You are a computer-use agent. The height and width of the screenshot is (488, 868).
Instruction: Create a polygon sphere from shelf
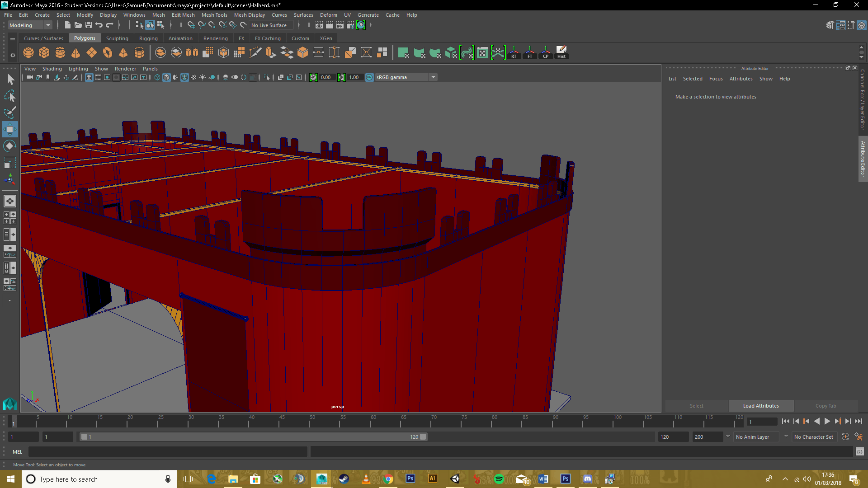coord(28,53)
